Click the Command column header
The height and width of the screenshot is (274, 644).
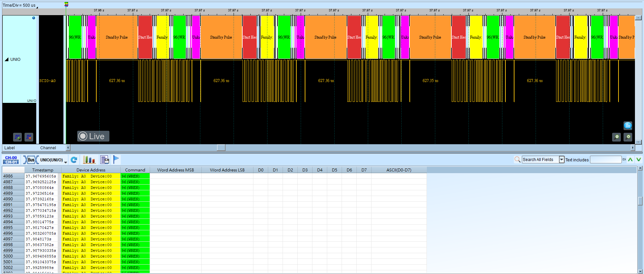(x=135, y=170)
